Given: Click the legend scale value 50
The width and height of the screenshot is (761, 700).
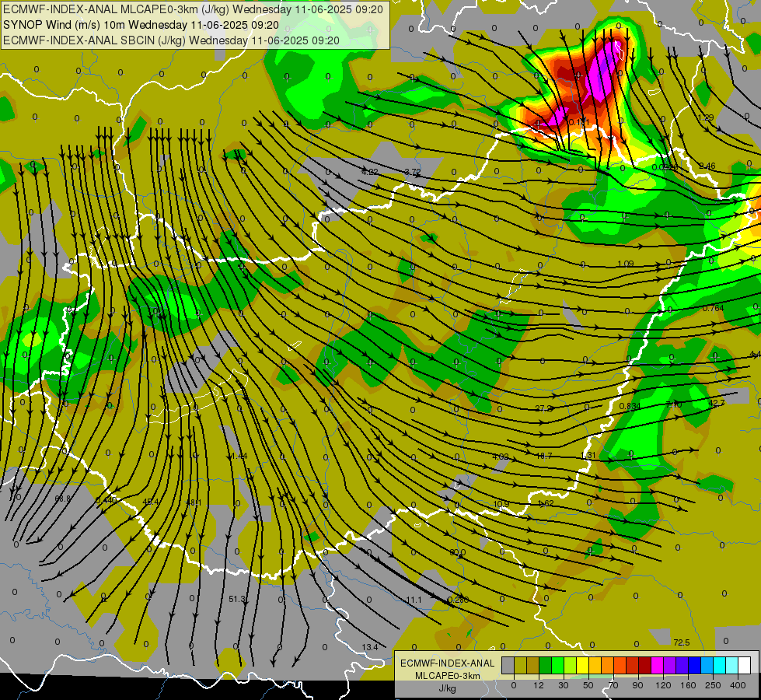Looking at the screenshot, I should 588,685.
